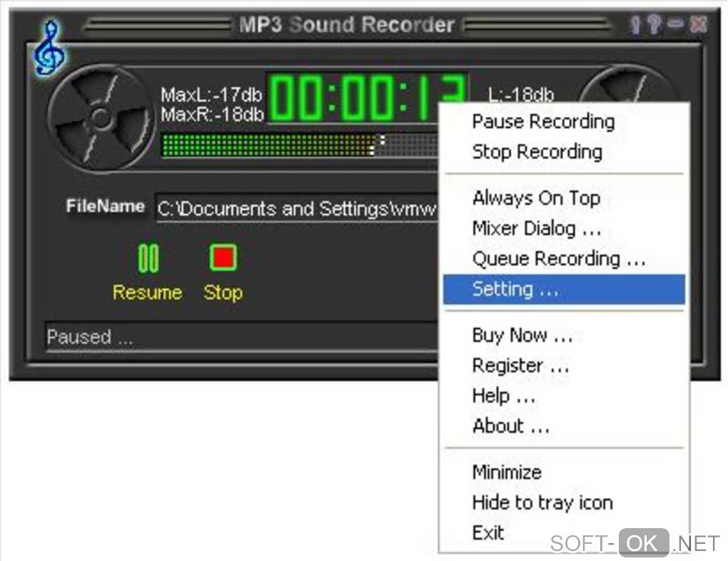Click Buy Now in the menu
This screenshot has height=561, width=728.
pyautogui.click(x=564, y=335)
